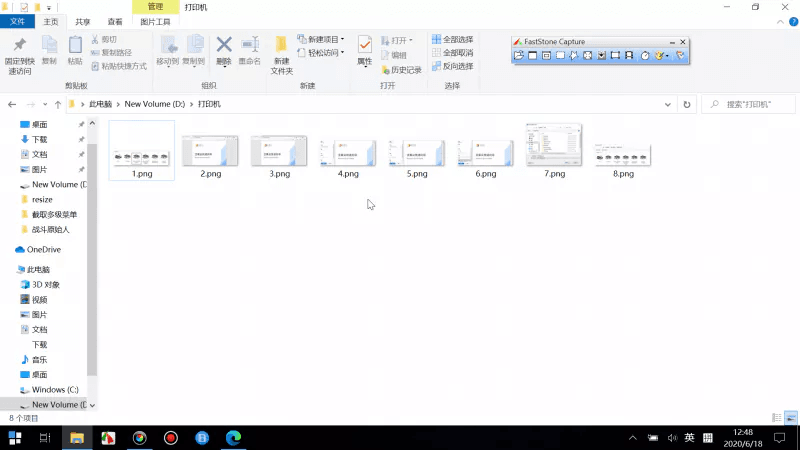Open the Explorer help icon
The width and height of the screenshot is (800, 450).
(x=793, y=21)
